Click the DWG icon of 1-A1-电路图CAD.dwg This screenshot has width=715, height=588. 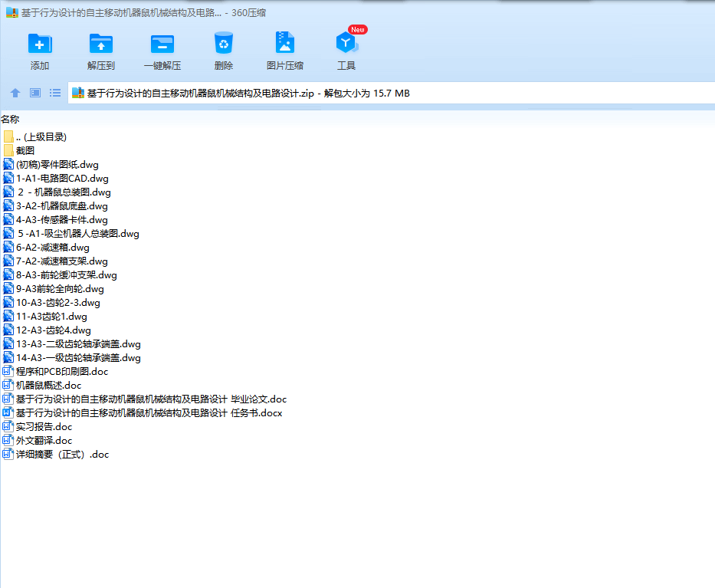(x=8, y=179)
